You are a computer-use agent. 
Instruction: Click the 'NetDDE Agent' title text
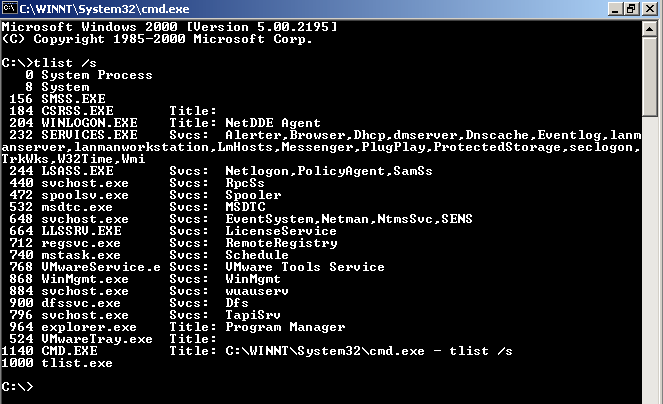click(273, 123)
